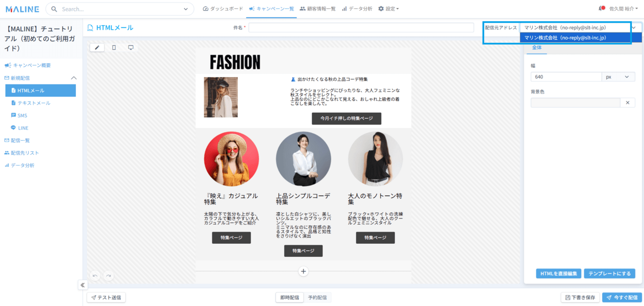
Task: Open the 全体 tab in properties panel
Action: [537, 48]
